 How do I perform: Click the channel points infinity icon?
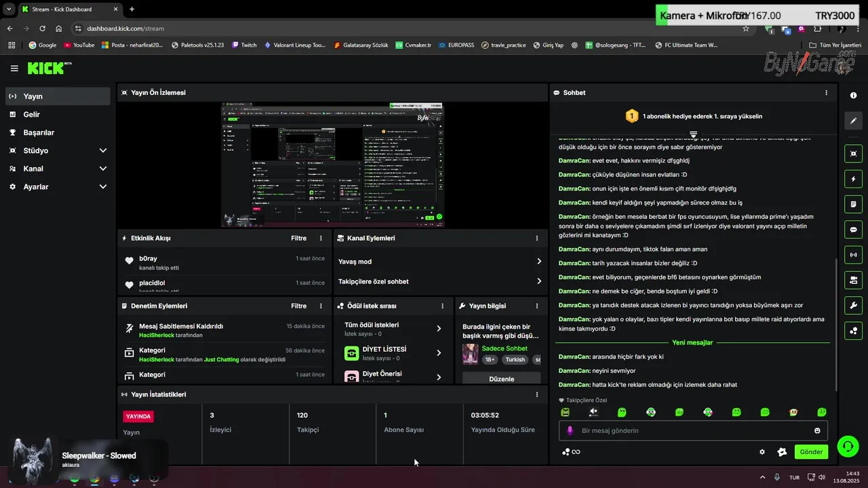tap(571, 452)
